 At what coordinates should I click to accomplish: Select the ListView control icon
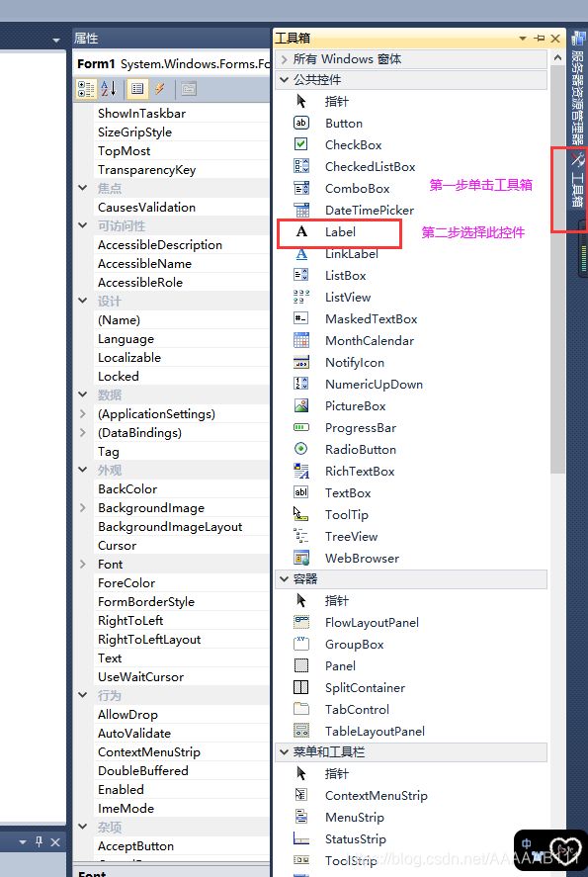(x=300, y=297)
